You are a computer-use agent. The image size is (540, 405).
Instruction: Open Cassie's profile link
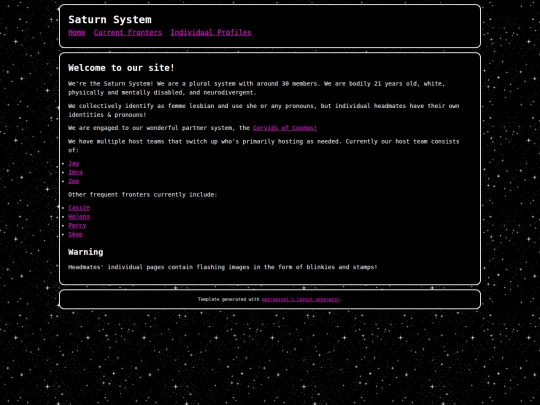79,208
